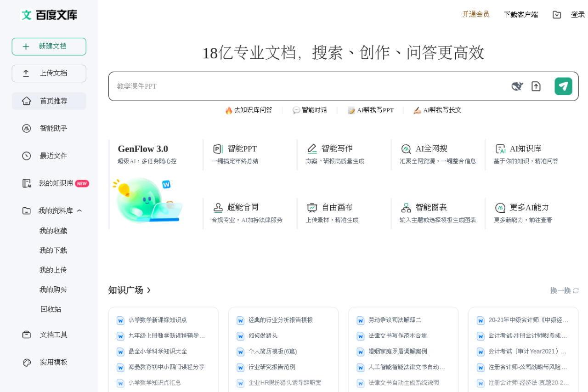Click the 超能合同 stamp icon
This screenshot has width=588, height=392.
218,208
